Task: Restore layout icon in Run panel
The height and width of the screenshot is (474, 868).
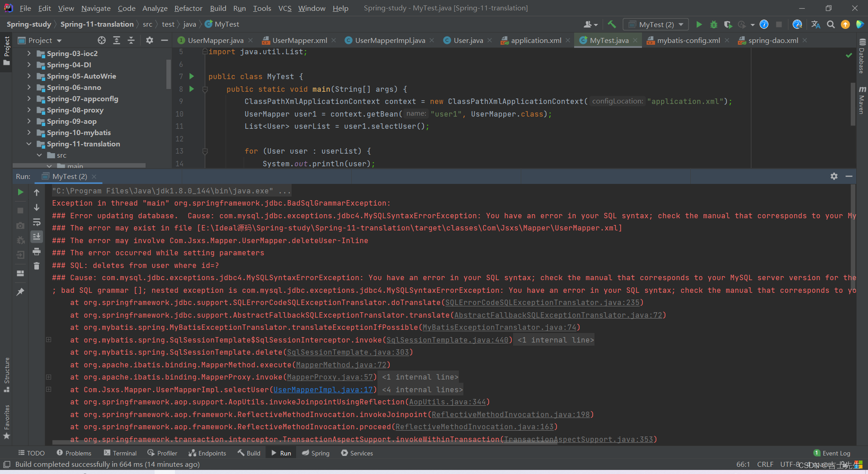Action: pos(20,273)
